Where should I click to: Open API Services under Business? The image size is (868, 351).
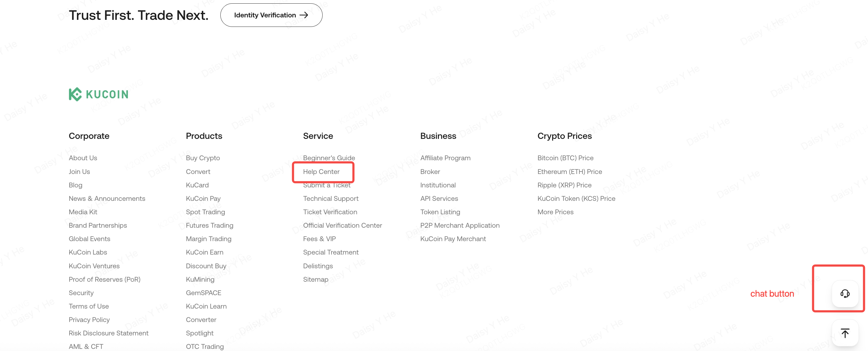pyautogui.click(x=439, y=198)
